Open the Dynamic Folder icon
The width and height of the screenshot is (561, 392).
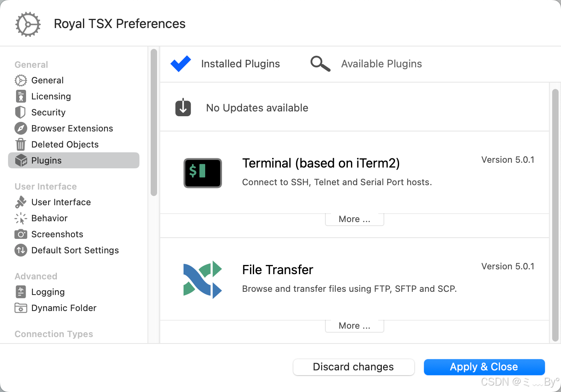pos(21,308)
